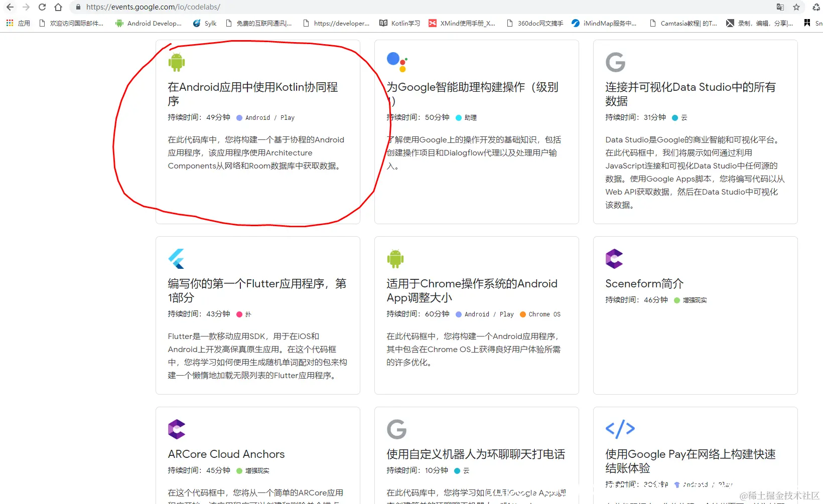The image size is (823, 504).
Task: Click the ARCore Cloud Anchors card logo
Action: pyautogui.click(x=176, y=429)
